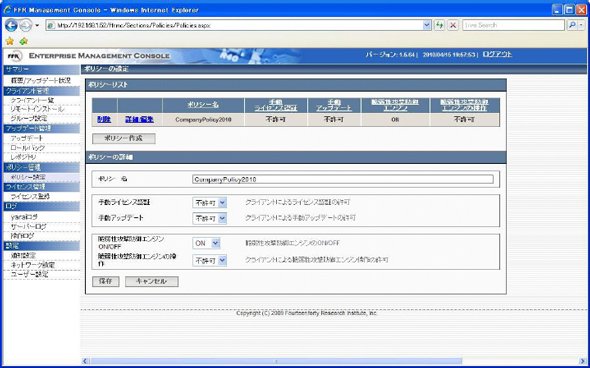Open 概要/アップデート状況 sidebar item
The width and height of the screenshot is (590, 368).
[41, 81]
